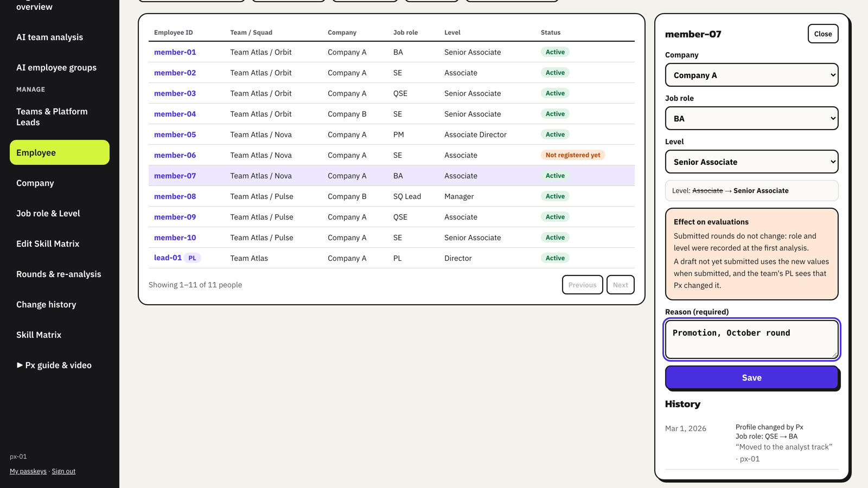The image size is (868, 488).
Task: Open Job role & Level page
Action: [60, 213]
